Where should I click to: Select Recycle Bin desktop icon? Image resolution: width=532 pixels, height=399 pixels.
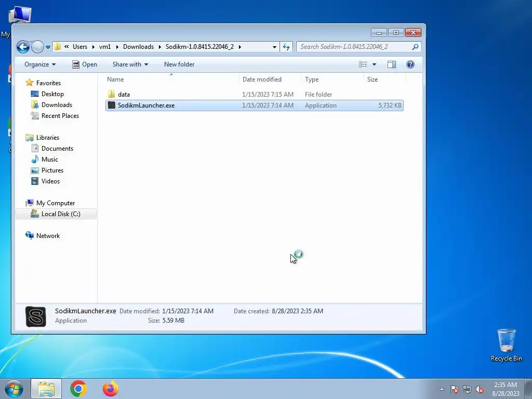506,345
